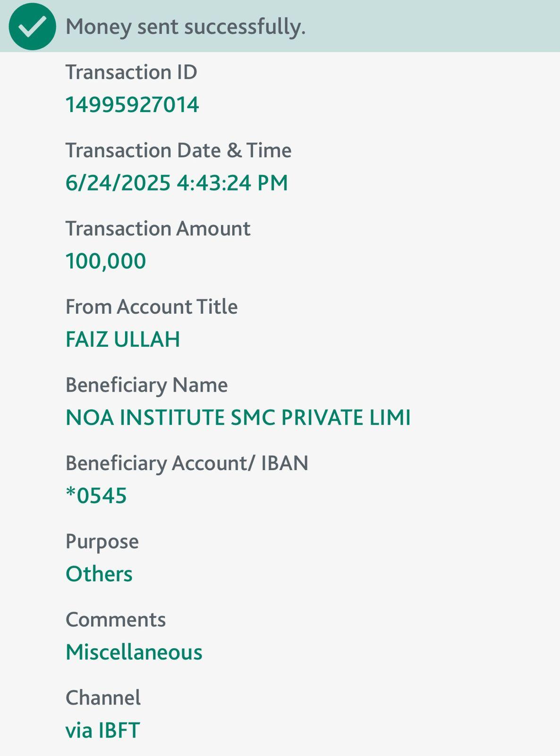Click the Beneficiary Name label
The width and height of the screenshot is (560, 756).
pyautogui.click(x=146, y=385)
